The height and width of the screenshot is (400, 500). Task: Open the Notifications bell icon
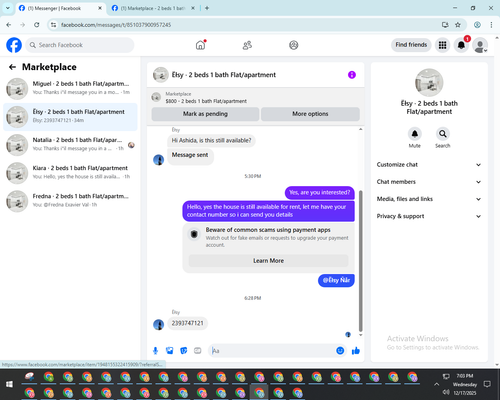[461, 45]
